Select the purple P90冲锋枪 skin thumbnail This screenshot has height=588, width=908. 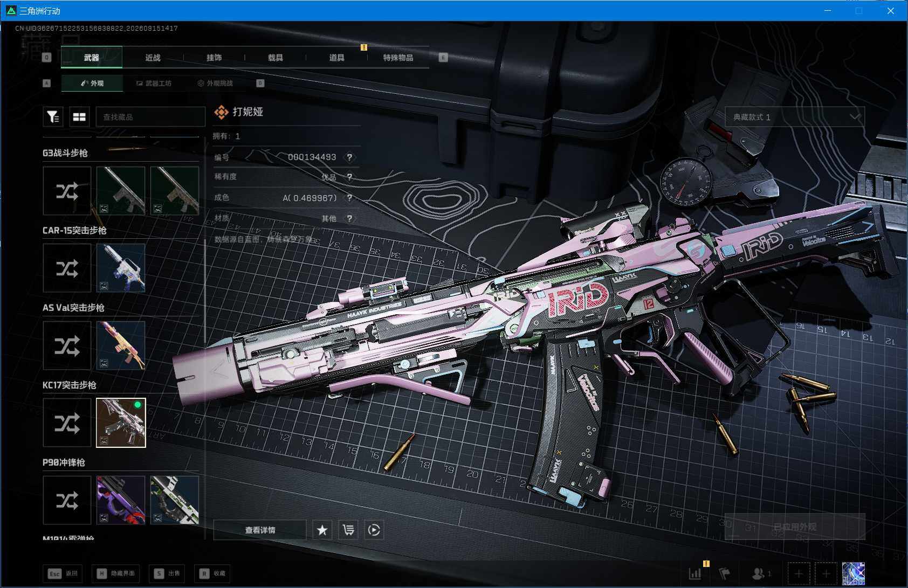[121, 500]
